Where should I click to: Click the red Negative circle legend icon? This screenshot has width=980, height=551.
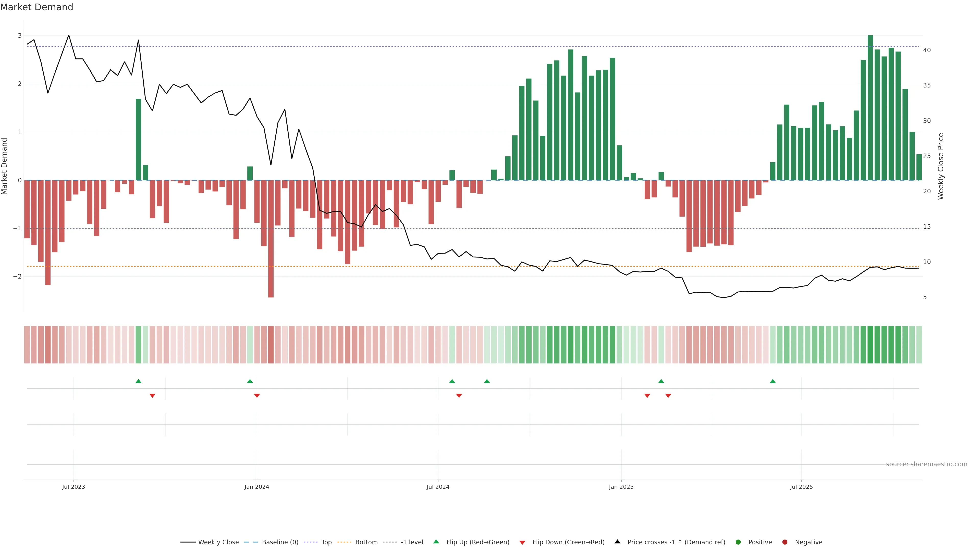coord(785,542)
